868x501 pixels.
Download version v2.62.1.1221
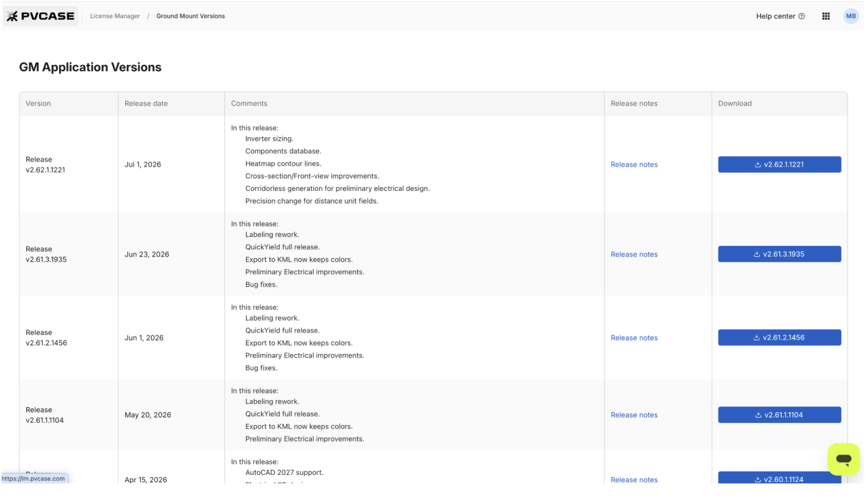coord(779,164)
